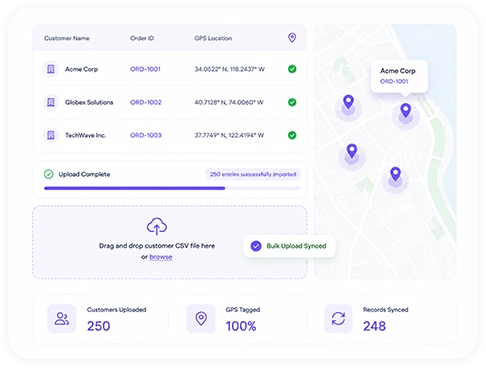This screenshot has height=368, width=486.
Task: Click the Records Synced label
Action: click(x=386, y=309)
